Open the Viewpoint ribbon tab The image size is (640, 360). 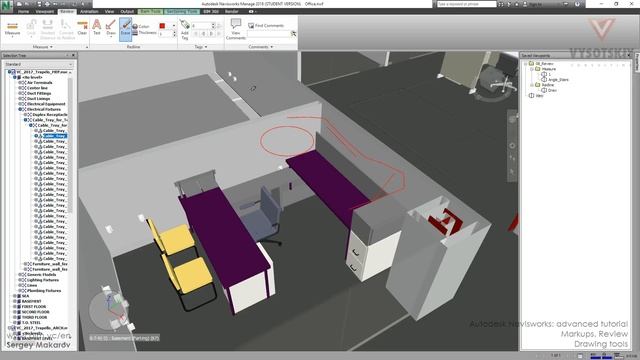[44, 11]
